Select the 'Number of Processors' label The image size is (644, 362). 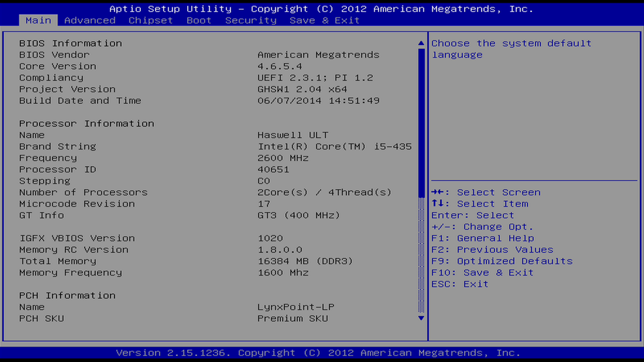pos(83,192)
